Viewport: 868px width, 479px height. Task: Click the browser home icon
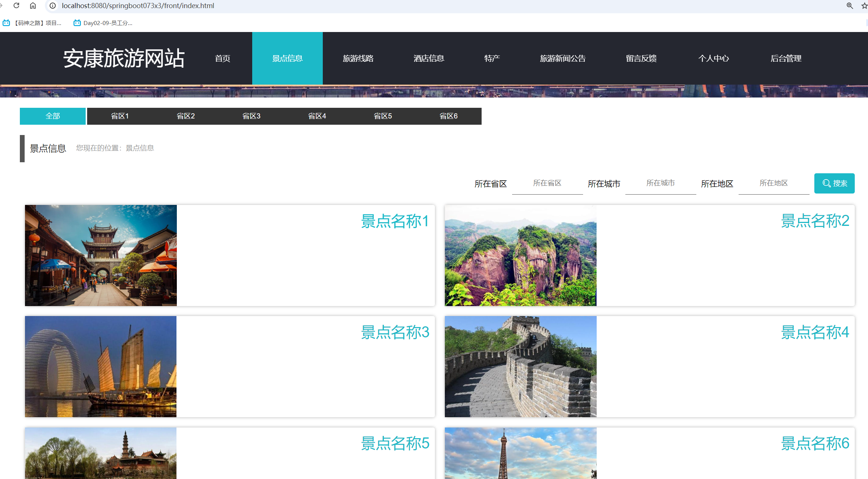pyautogui.click(x=33, y=6)
